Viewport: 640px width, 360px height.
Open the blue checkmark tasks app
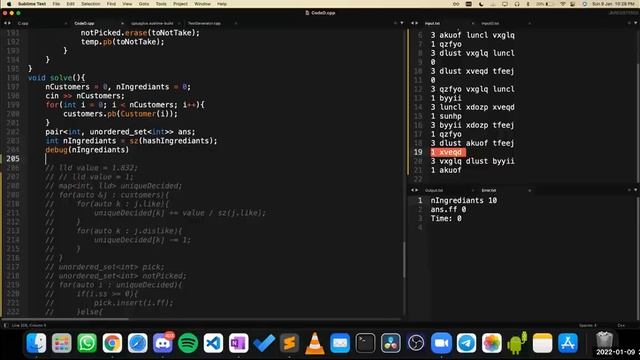(x=264, y=343)
